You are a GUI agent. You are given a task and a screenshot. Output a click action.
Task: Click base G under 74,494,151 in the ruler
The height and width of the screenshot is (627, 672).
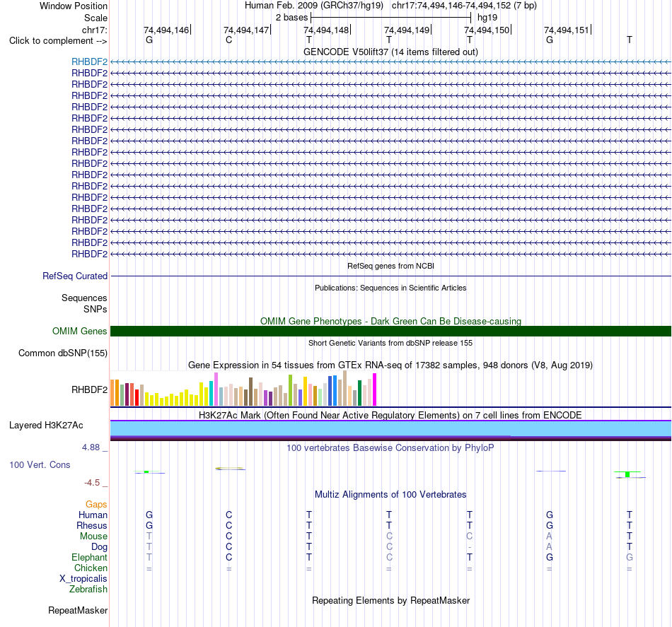(x=550, y=40)
